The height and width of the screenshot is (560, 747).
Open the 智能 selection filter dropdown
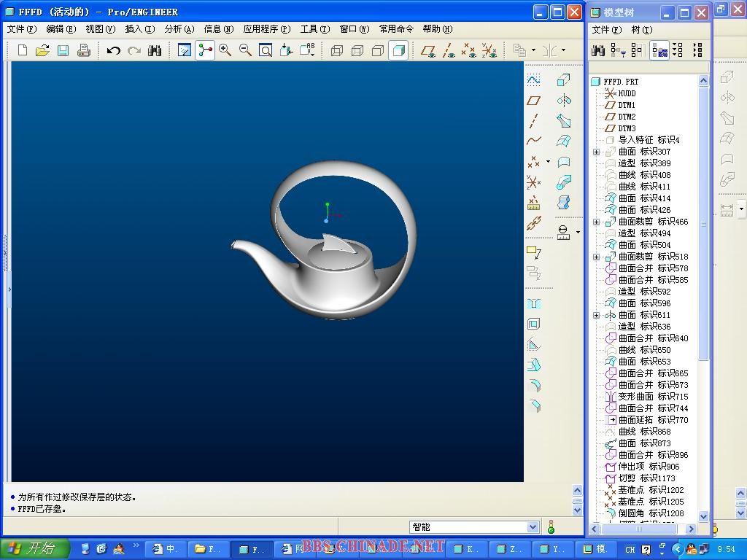(533, 527)
